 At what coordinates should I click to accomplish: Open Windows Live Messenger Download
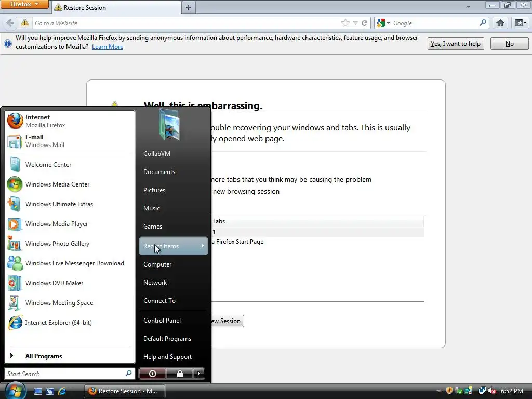70,263
